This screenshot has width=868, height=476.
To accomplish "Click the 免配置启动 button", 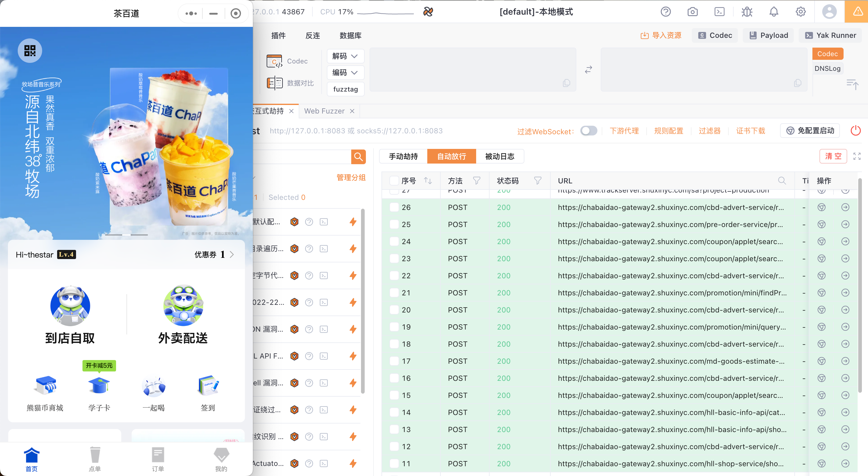I will tap(809, 131).
